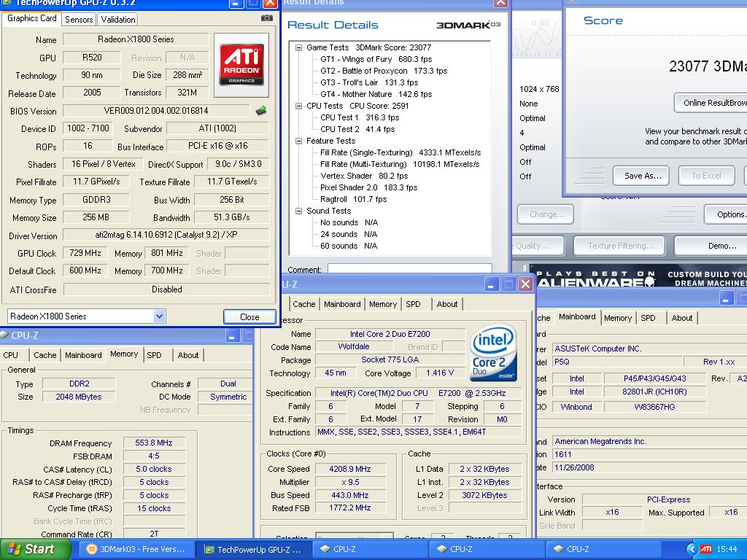Open Cache tab in the middle CPU-Z window

[304, 304]
